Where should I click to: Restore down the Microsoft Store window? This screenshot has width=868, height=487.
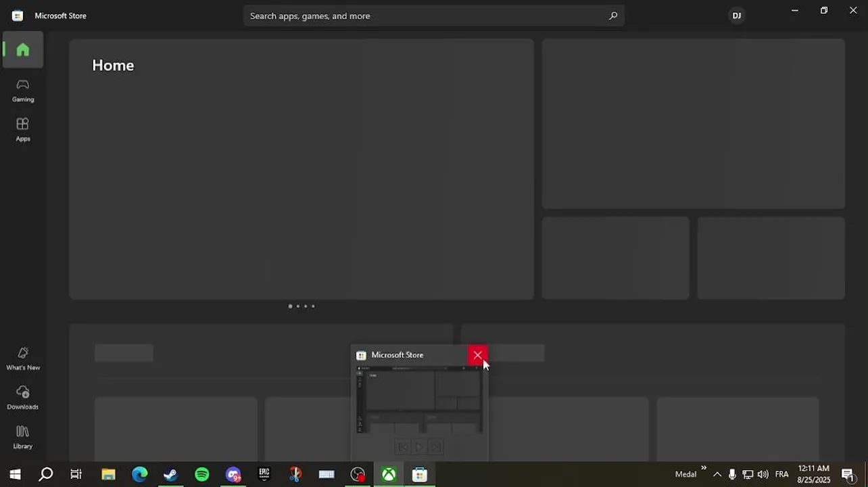coord(824,11)
